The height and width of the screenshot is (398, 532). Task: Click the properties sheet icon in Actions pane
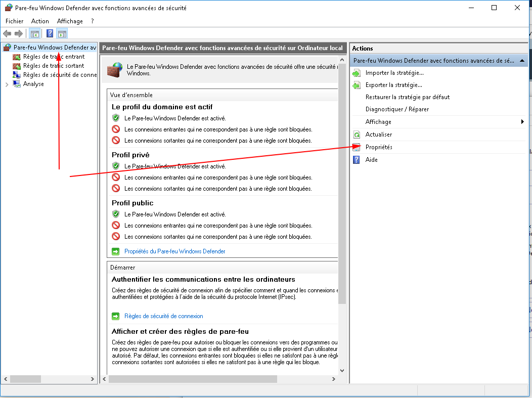[357, 147]
